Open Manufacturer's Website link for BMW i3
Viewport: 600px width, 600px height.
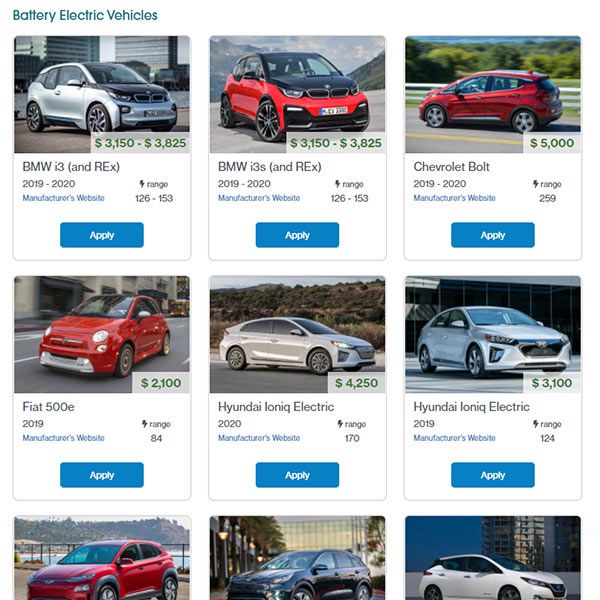tap(64, 198)
